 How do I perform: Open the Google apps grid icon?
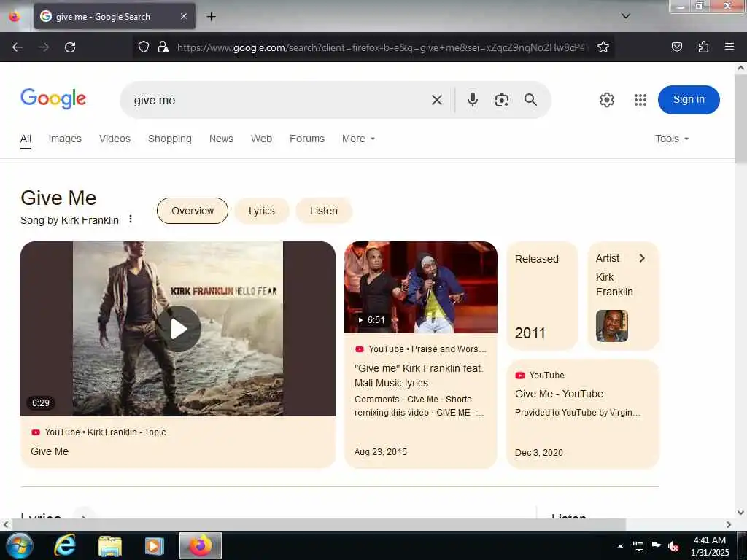point(640,100)
